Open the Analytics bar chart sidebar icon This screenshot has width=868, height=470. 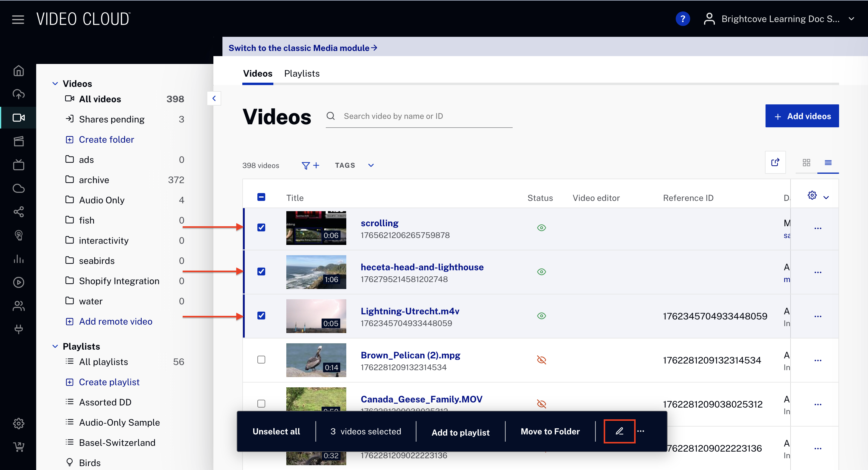click(18, 259)
